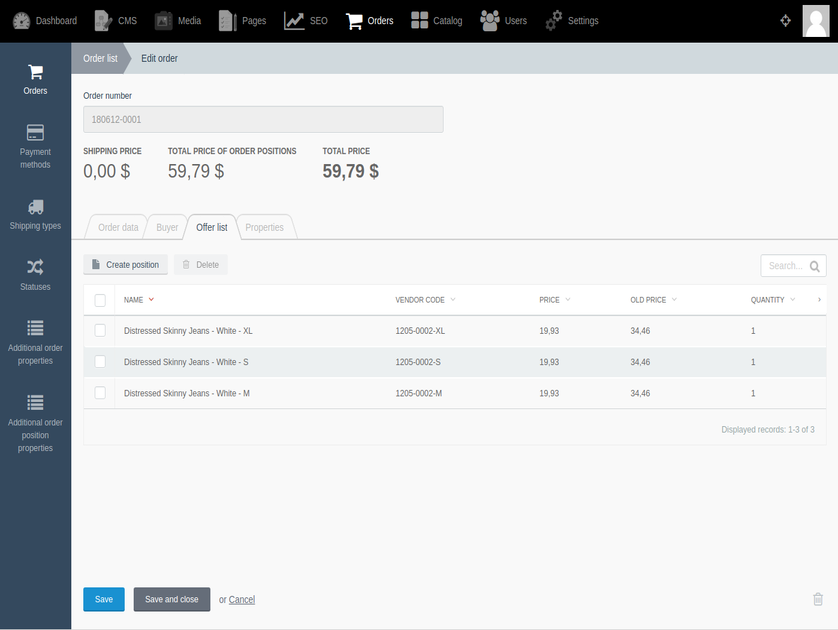Check the White - XL jeans row
838x630 pixels.
100,331
